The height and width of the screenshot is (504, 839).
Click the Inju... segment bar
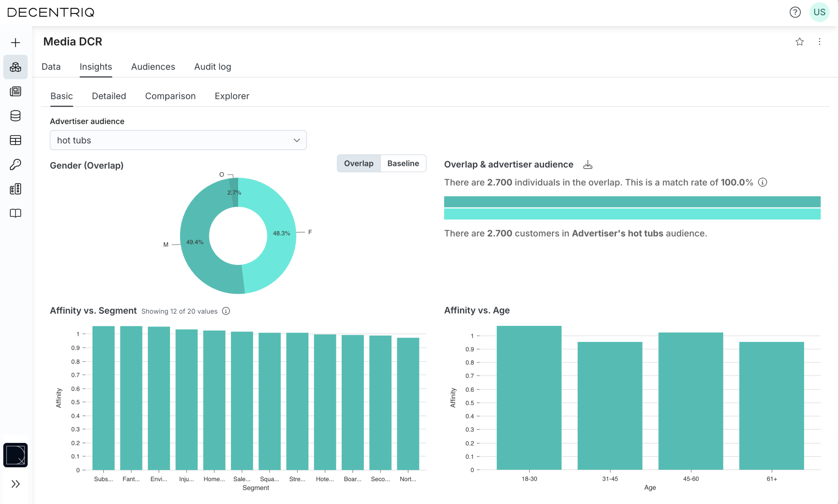(x=186, y=400)
